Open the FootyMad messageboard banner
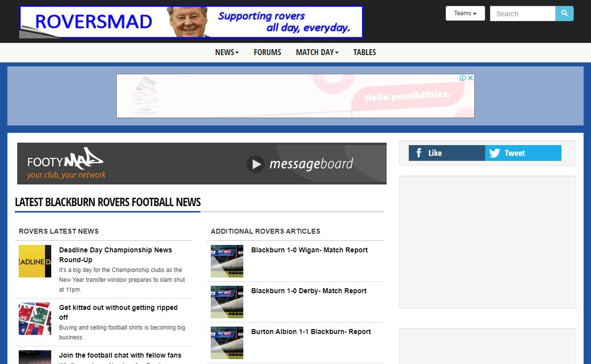This screenshot has height=364, width=591. [202, 163]
